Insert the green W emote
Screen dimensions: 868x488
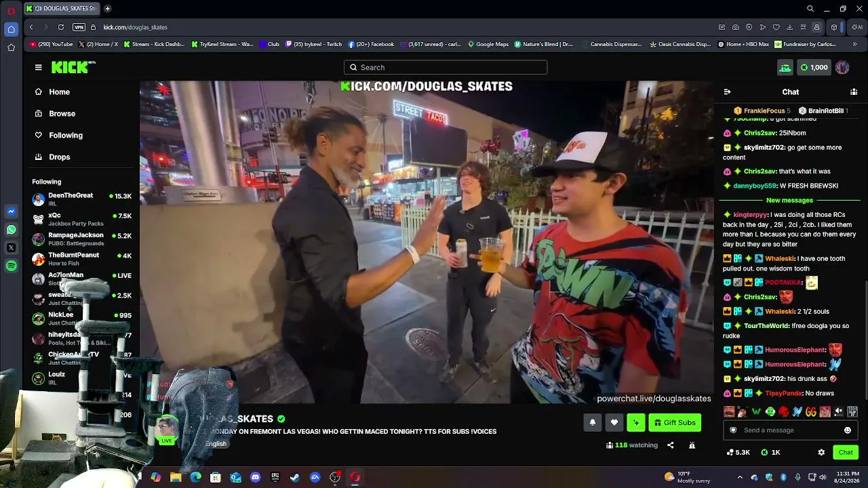point(756,411)
